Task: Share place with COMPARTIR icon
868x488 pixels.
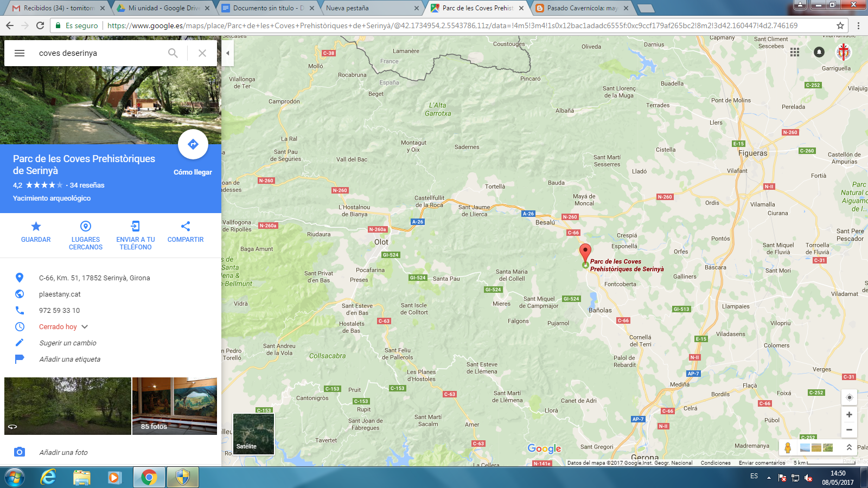Action: [x=186, y=232]
